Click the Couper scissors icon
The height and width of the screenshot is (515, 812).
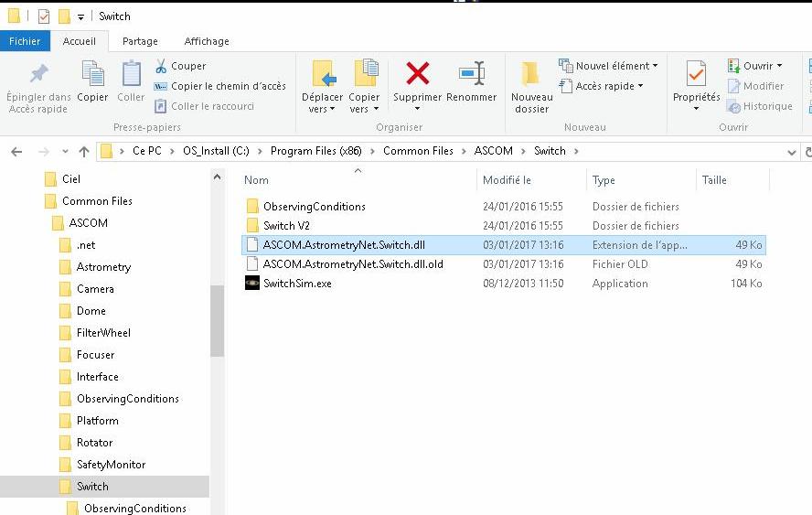pyautogui.click(x=161, y=66)
